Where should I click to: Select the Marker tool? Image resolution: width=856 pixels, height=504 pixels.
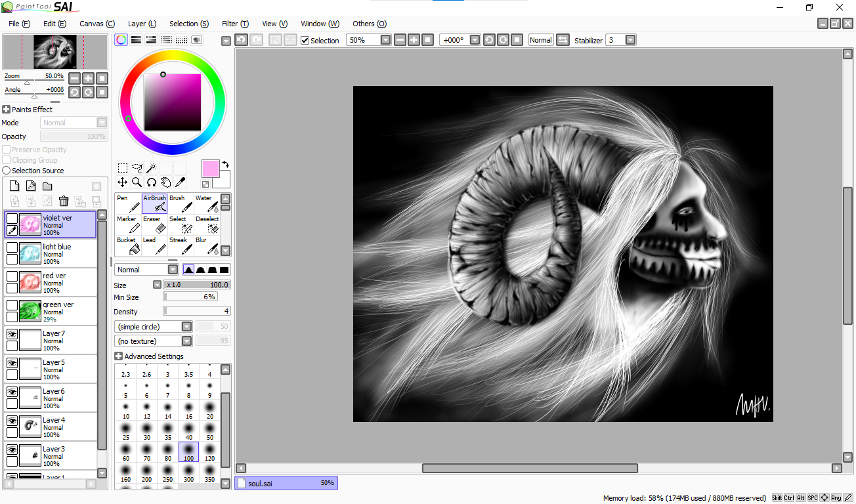pos(128,224)
